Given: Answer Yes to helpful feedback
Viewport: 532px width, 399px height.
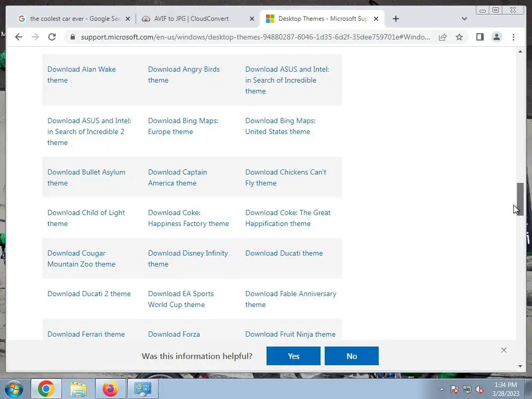Looking at the screenshot, I should coord(293,356).
